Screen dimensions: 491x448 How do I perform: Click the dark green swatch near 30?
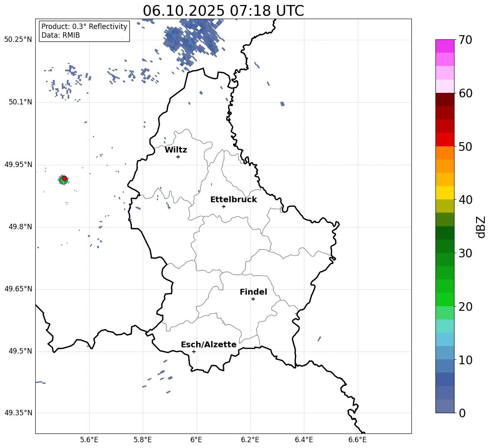(x=445, y=246)
